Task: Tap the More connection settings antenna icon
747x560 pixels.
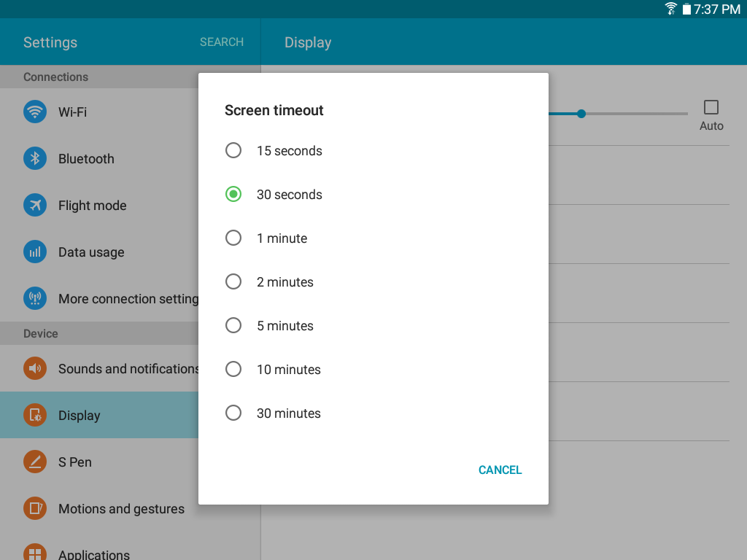Action: [x=35, y=298]
